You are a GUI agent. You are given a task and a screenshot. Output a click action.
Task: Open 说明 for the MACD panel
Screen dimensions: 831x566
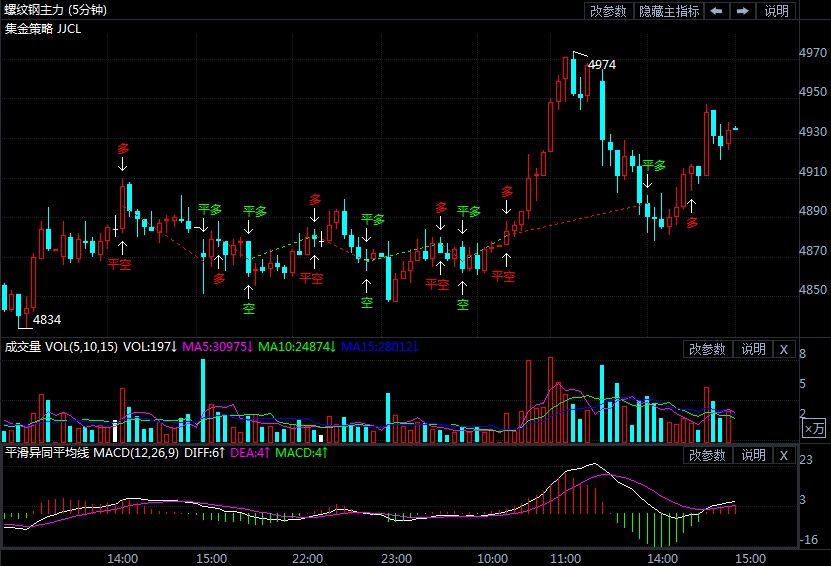[753, 455]
